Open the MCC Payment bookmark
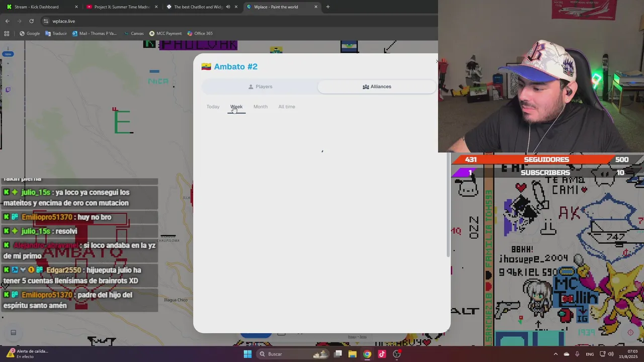The width and height of the screenshot is (644, 362). point(166,34)
